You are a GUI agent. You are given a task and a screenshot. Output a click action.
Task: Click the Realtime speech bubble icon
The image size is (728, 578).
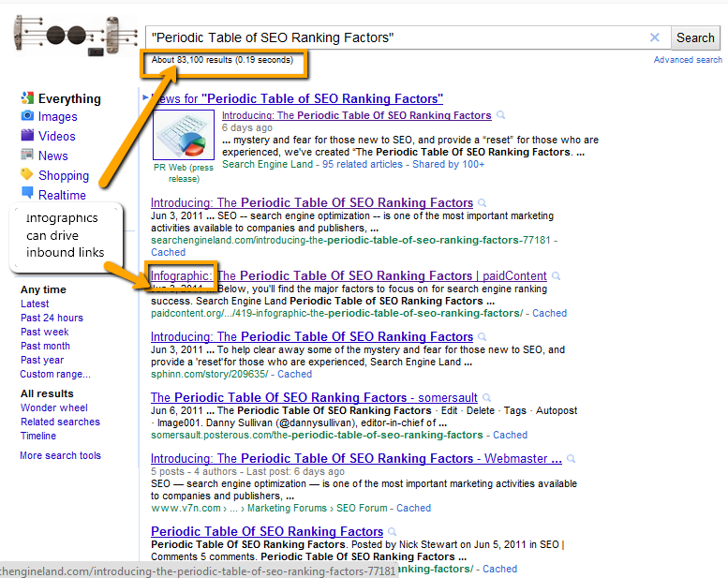(x=27, y=193)
